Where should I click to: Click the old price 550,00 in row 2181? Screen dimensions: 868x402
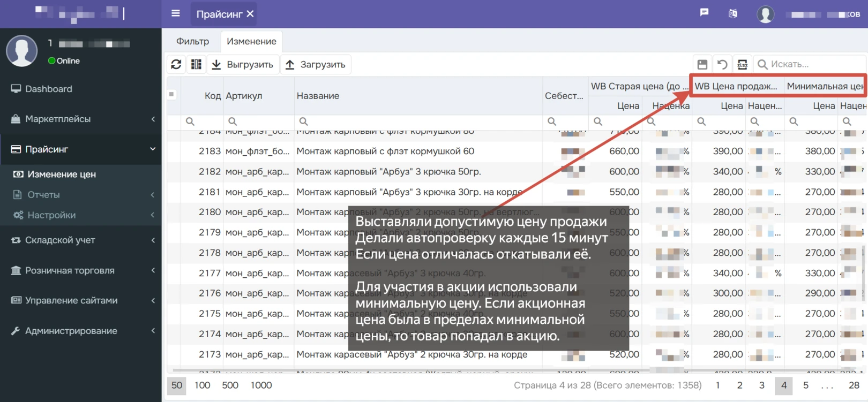pyautogui.click(x=624, y=192)
